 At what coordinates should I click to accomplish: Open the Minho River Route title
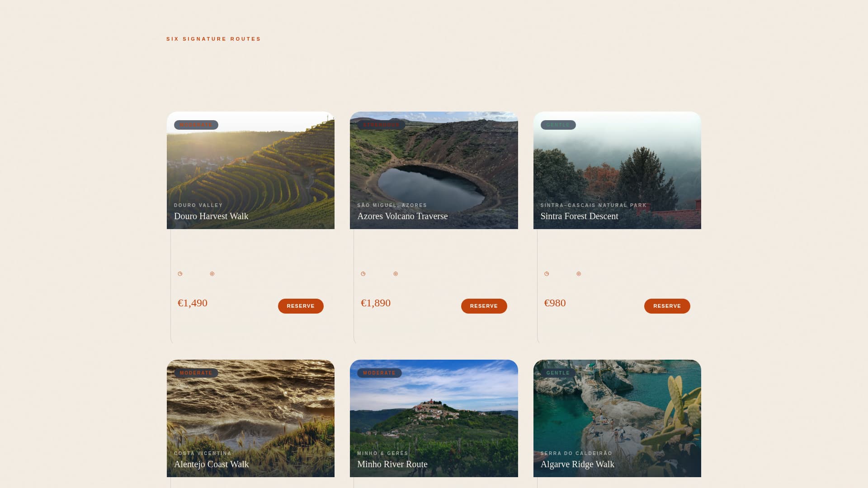(392, 464)
